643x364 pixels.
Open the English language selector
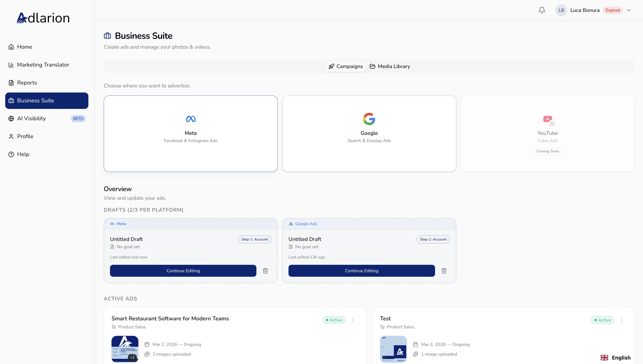pyautogui.click(x=616, y=357)
